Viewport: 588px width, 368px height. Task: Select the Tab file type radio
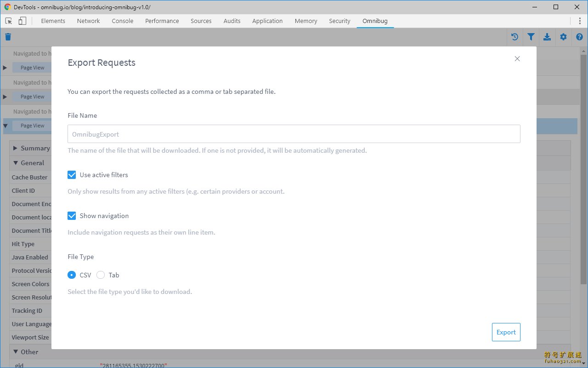coord(101,275)
